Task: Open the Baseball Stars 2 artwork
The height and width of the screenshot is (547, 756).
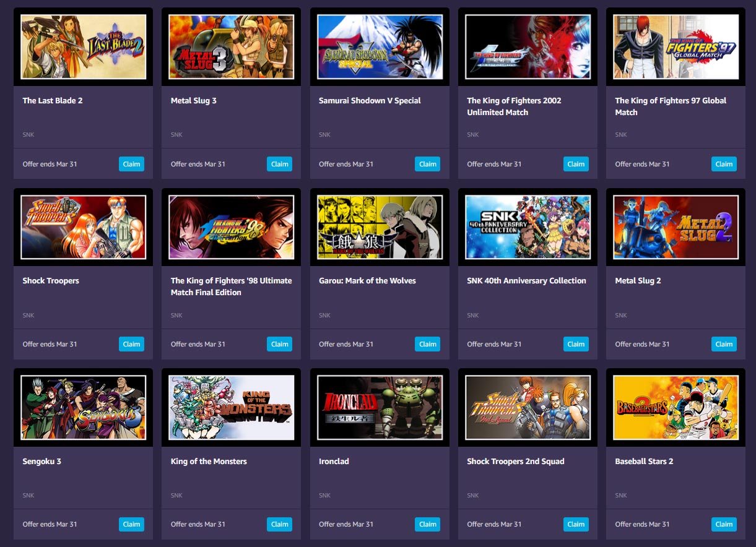Action: (676, 407)
